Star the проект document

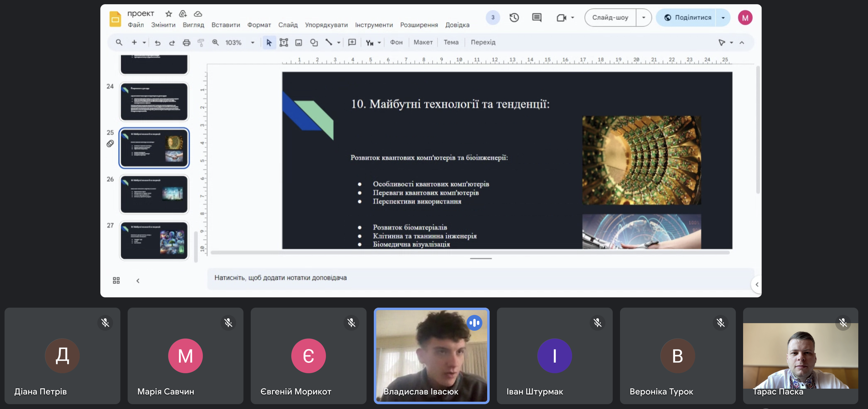tap(169, 14)
